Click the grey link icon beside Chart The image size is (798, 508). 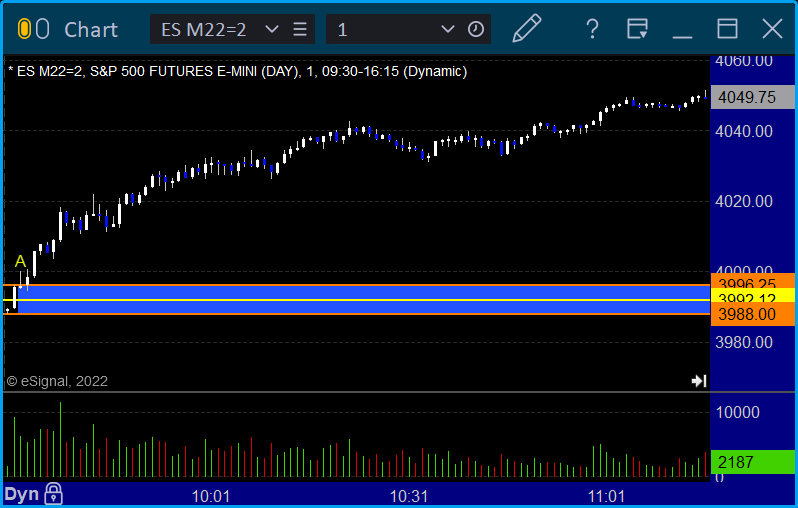click(x=43, y=29)
